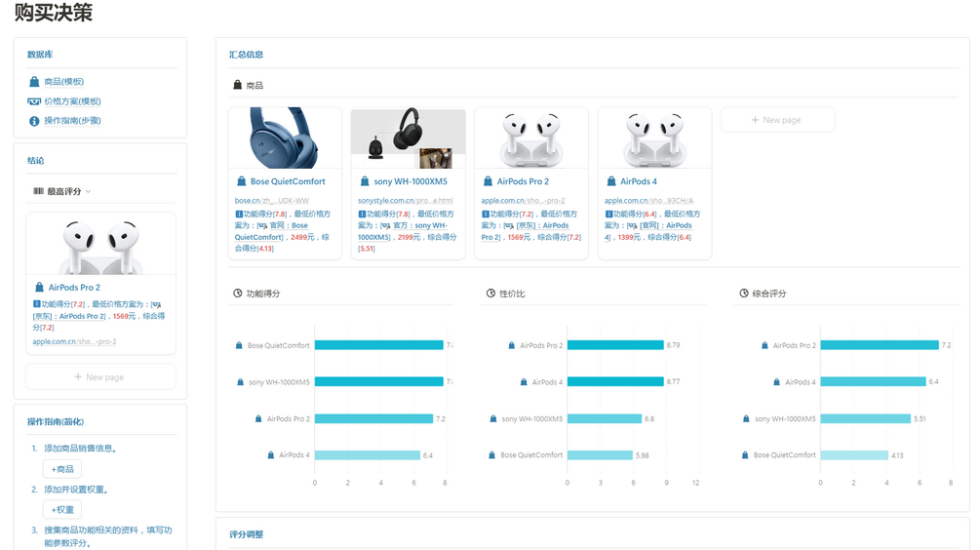Screen dimensions: 980x550
Task: Add a New page in the 商品 gallery
Action: [777, 120]
